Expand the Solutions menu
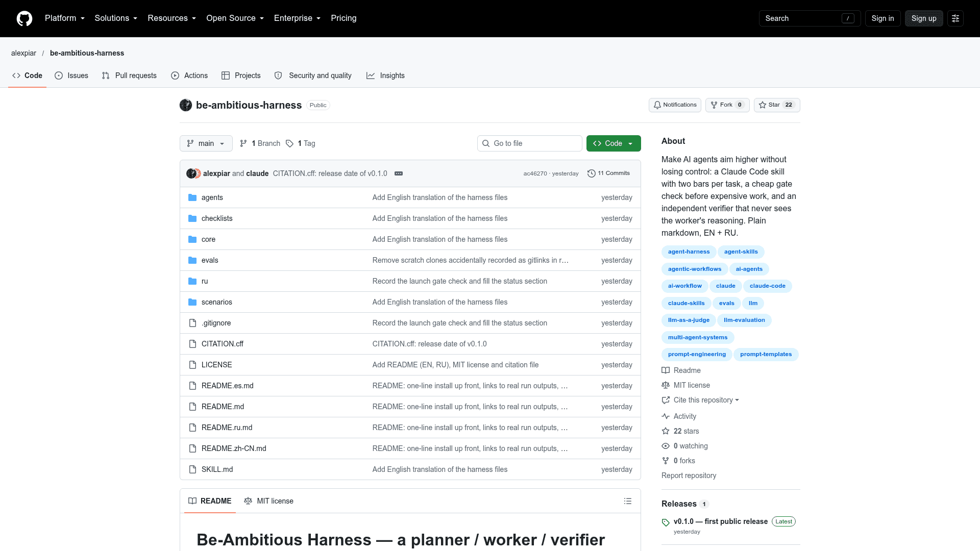This screenshot has height=551, width=980. [x=116, y=18]
